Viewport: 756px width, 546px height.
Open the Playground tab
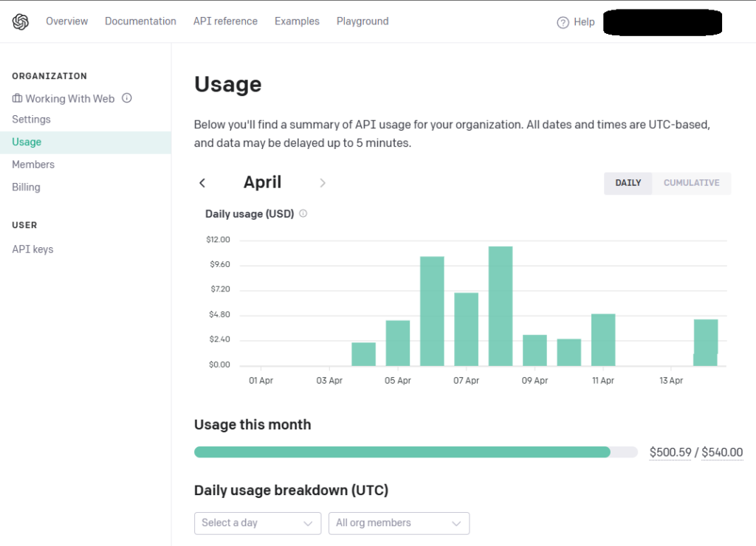[362, 21]
